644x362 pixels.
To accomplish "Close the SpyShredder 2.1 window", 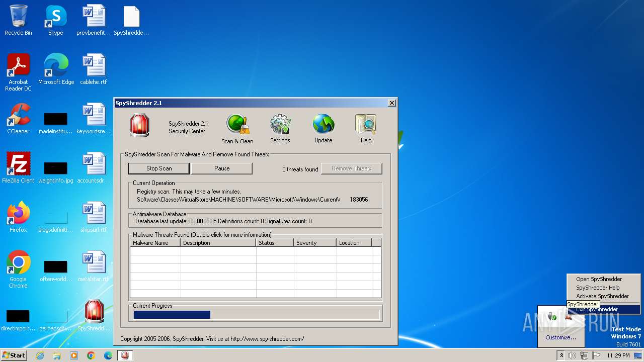I will coord(391,103).
